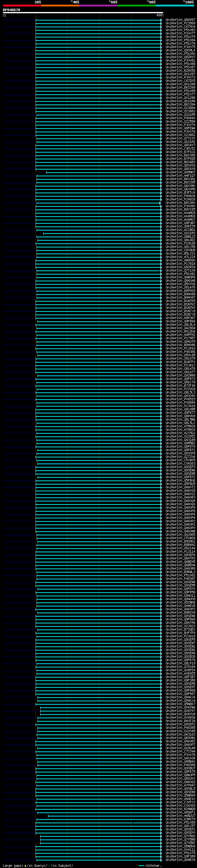Viewport: 197px width, 868px height.
Task: Click the Large gaps legend text
Action: [38, 865]
